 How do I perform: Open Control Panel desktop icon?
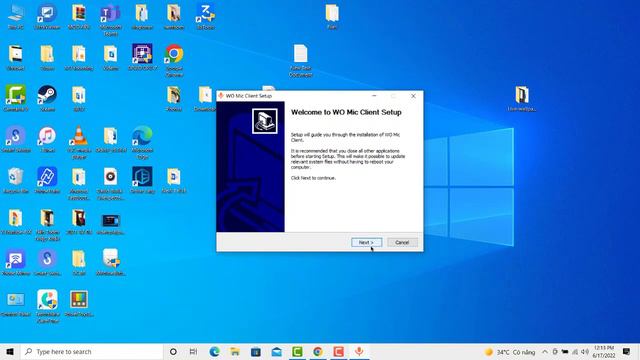[16, 304]
